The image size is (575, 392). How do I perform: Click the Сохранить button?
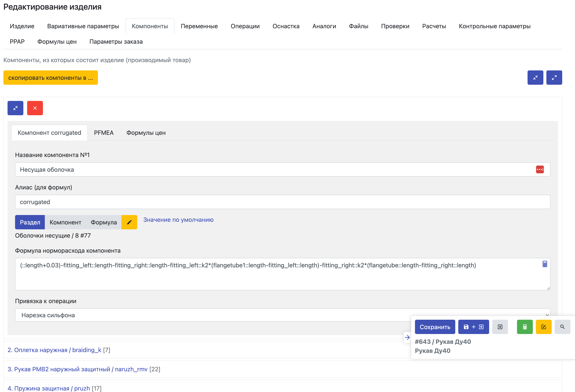[x=435, y=327]
